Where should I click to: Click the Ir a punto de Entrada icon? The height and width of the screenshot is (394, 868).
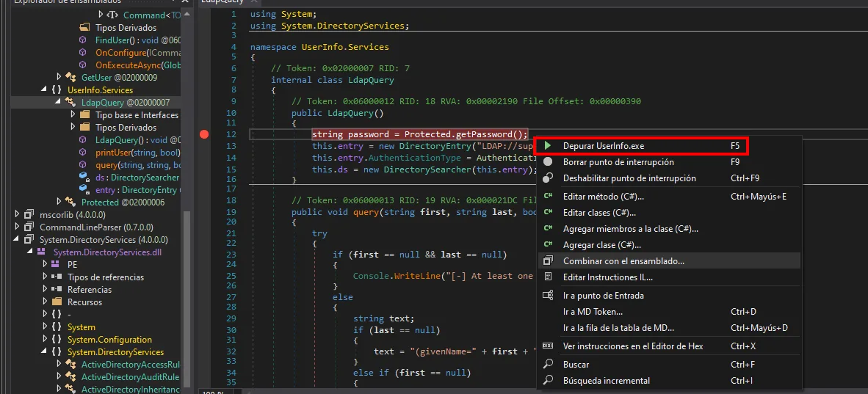pos(548,296)
